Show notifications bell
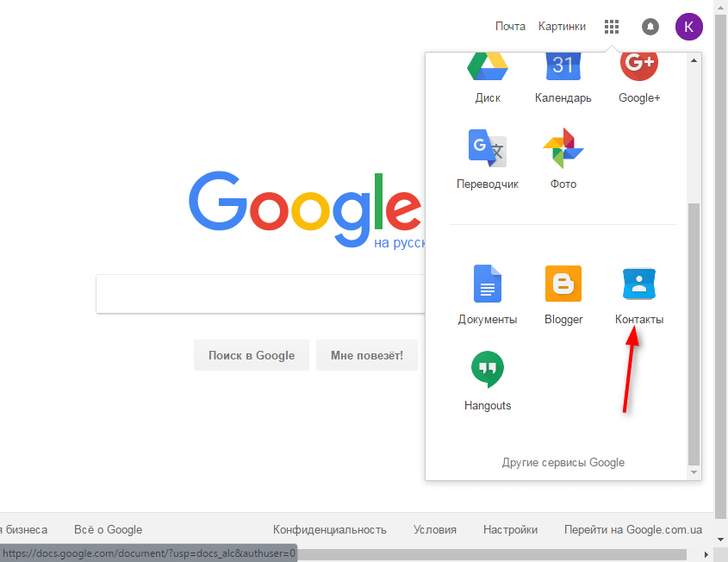 [650, 27]
